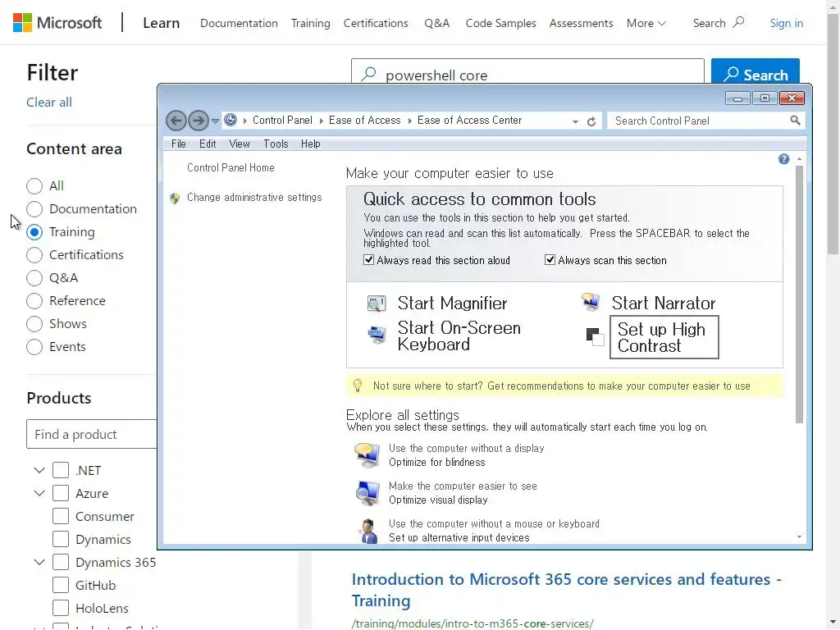Click the Sign in link
The height and width of the screenshot is (630, 840).
coord(786,23)
